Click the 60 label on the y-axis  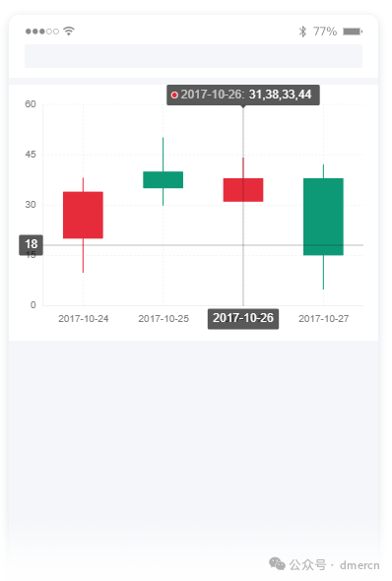(x=31, y=104)
